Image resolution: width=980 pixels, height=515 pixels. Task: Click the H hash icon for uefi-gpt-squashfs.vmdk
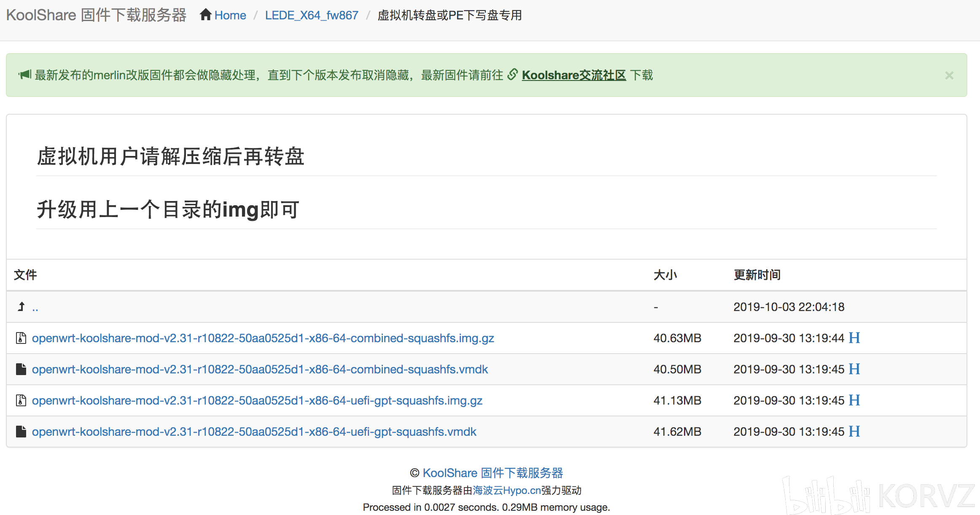tap(854, 432)
